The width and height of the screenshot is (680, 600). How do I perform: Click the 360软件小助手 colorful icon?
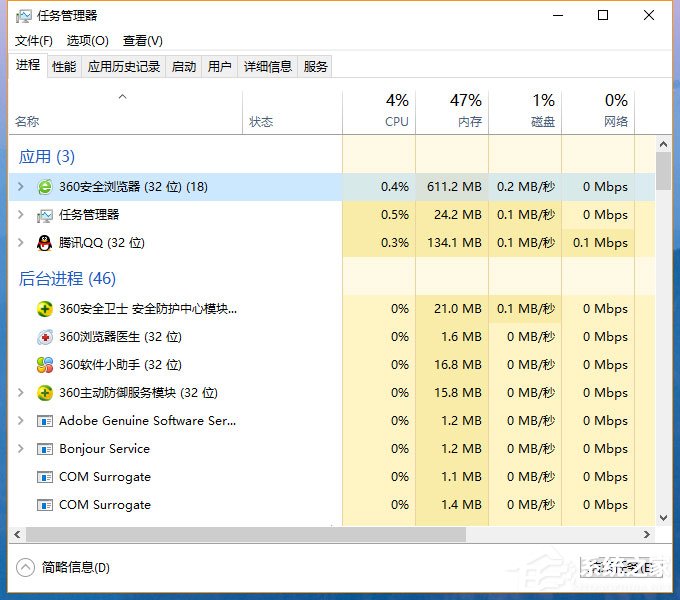click(x=45, y=365)
